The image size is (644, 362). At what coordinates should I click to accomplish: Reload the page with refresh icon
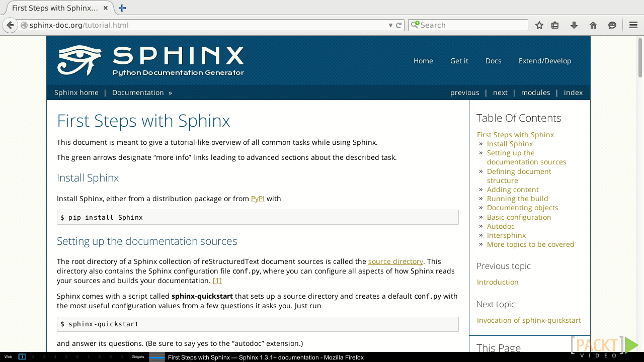(x=399, y=25)
